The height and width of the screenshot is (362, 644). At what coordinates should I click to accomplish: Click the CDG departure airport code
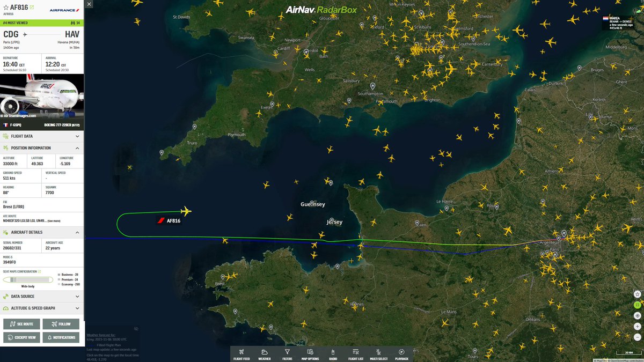pos(12,34)
